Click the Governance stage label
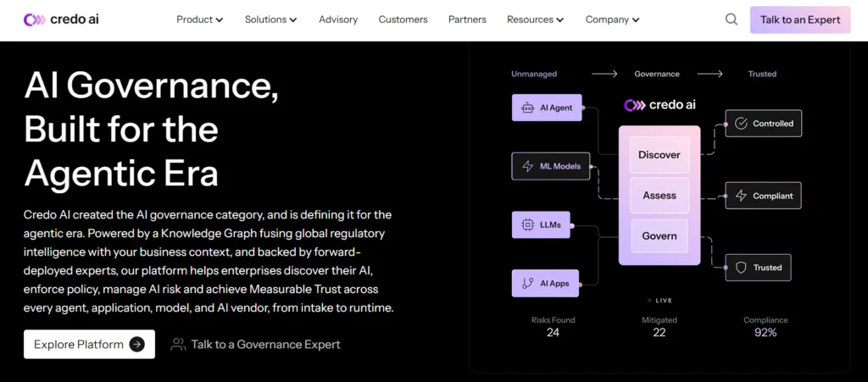The image size is (868, 382). [x=657, y=74]
